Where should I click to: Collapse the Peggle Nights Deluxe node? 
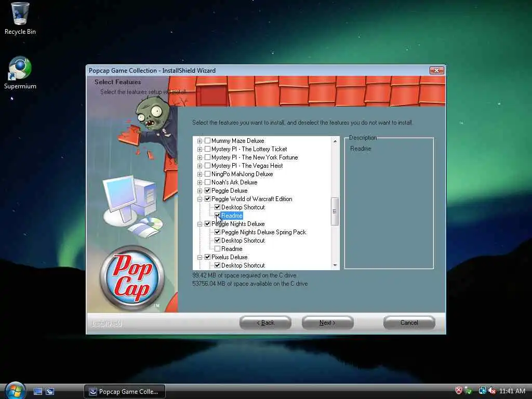(199, 224)
